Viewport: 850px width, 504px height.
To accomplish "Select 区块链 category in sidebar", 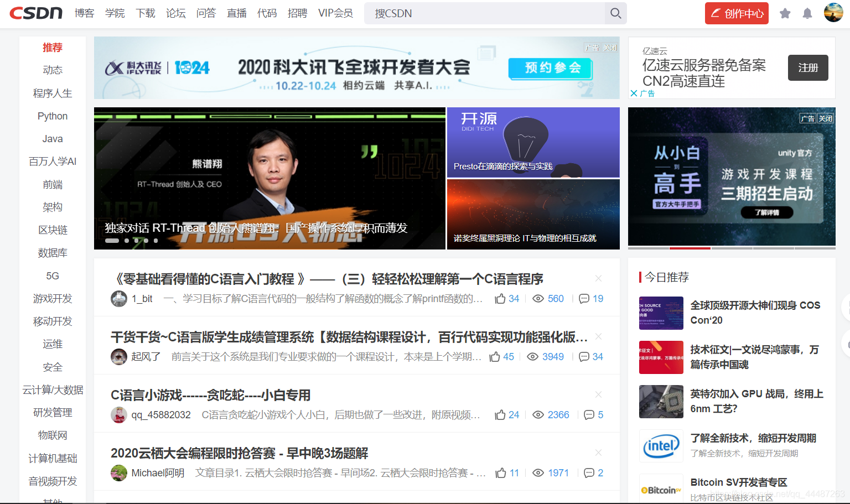I will click(53, 230).
